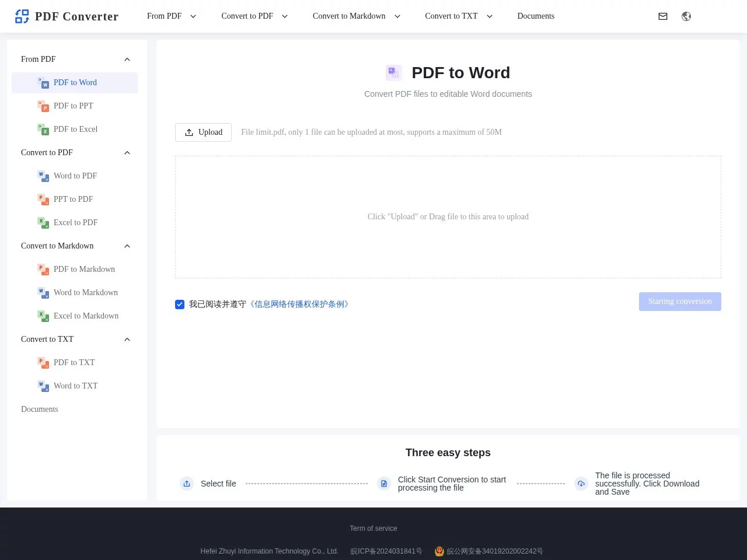Open the From PDF top navigation menu

(x=171, y=16)
